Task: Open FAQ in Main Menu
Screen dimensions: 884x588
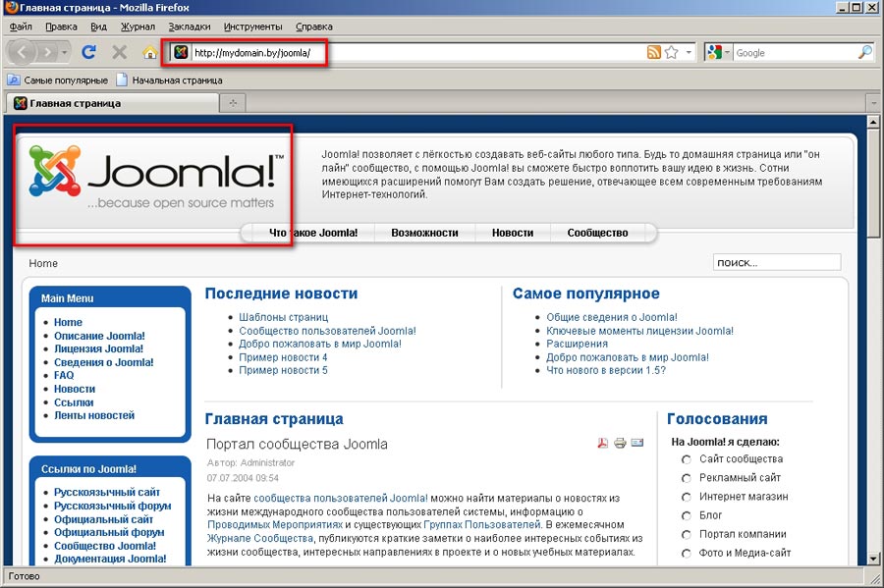Action: pyautogui.click(x=64, y=375)
